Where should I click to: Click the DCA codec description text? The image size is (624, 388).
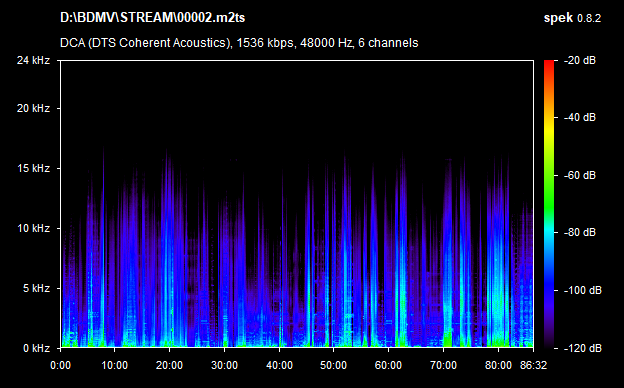click(239, 43)
